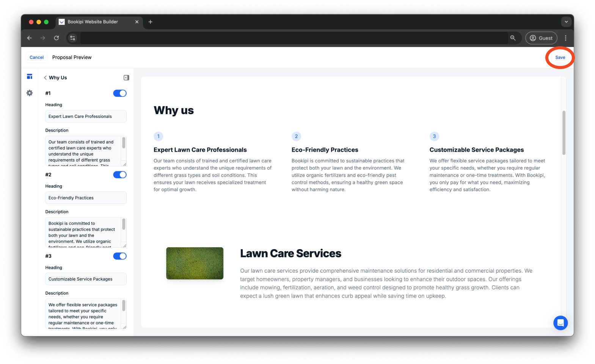Click the lawn grass thumbnail image
The image size is (595, 364).
[x=195, y=264]
